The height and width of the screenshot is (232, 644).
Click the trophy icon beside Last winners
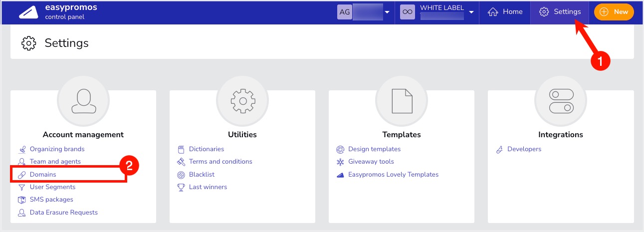click(181, 187)
